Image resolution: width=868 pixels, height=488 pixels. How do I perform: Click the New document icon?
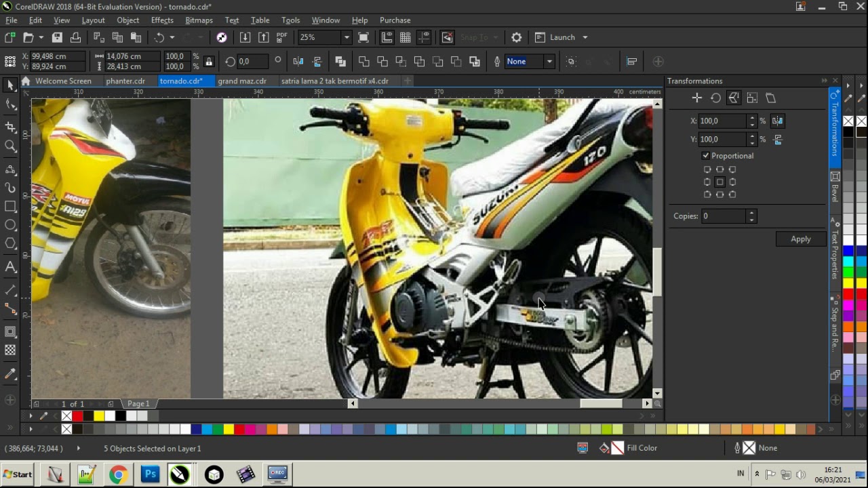pos(9,37)
